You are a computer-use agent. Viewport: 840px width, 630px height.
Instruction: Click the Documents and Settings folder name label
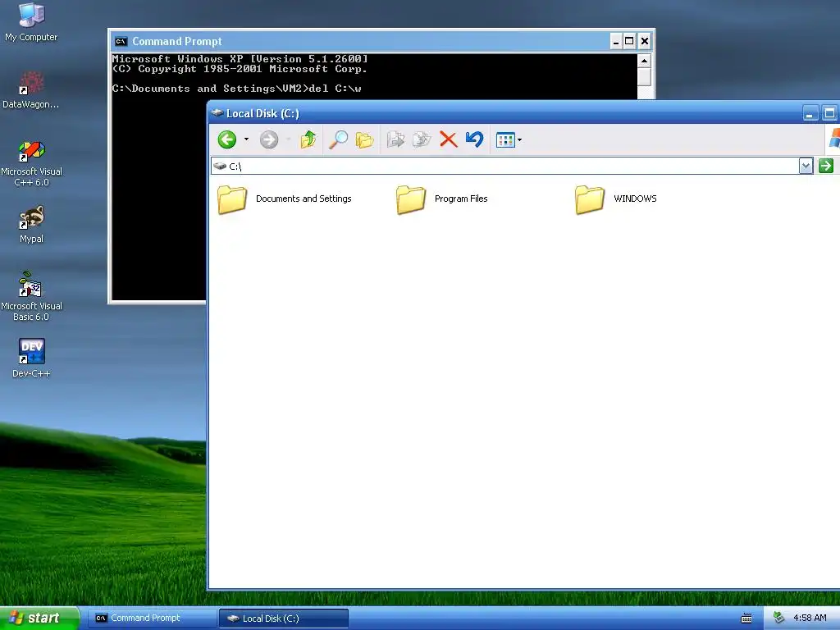coord(304,199)
